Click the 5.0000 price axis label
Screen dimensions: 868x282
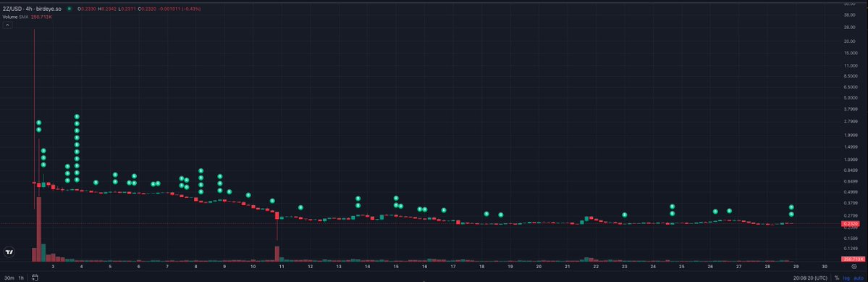pos(850,98)
